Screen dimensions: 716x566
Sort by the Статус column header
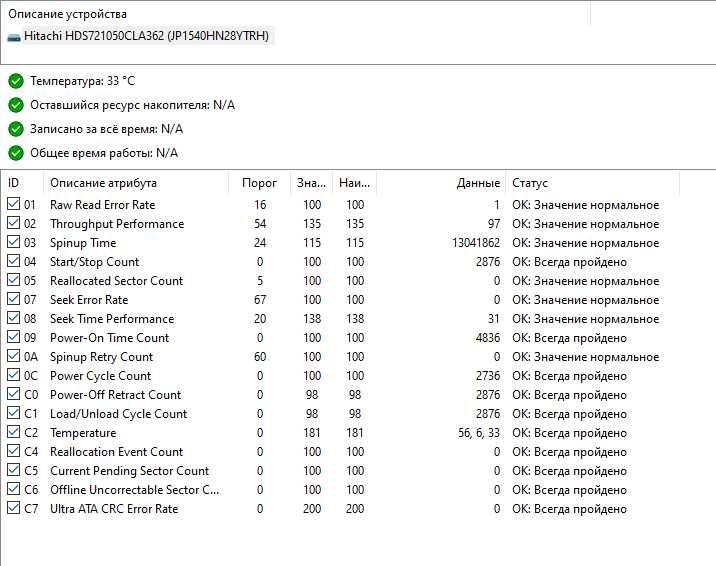click(x=593, y=183)
